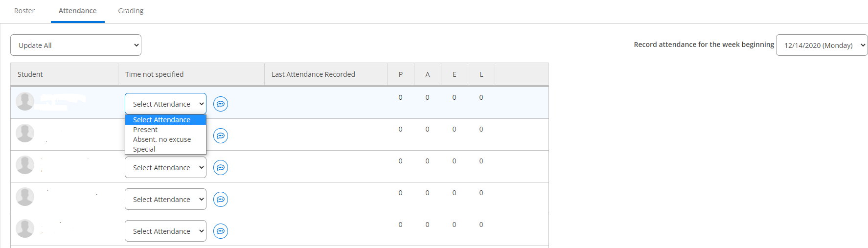Open the week beginning date dropdown
This screenshot has height=248, width=868.
[822, 45]
